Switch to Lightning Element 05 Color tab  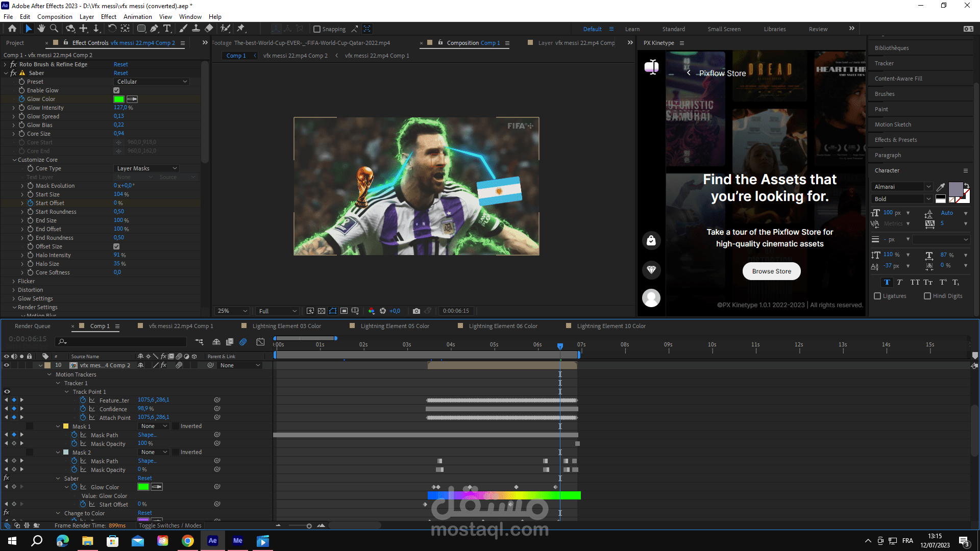point(394,326)
